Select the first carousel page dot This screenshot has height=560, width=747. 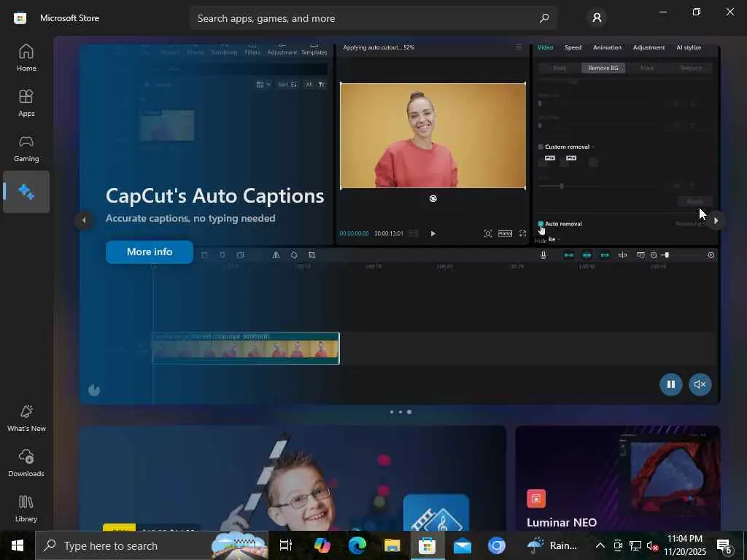point(392,412)
